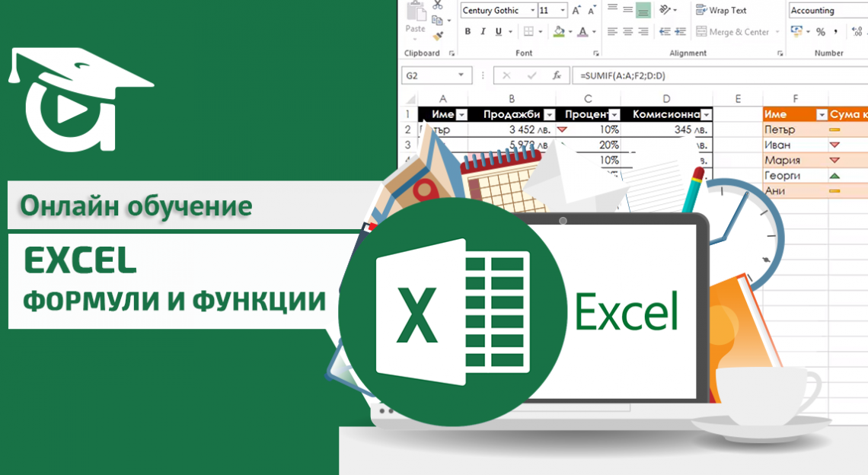This screenshot has width=868, height=475.
Task: Open Insert Function fx dialog
Action: click(557, 75)
